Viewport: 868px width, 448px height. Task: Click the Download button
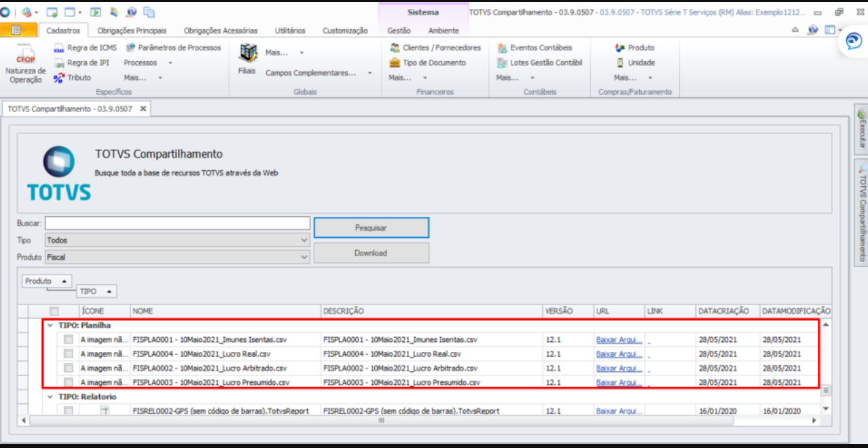click(x=371, y=253)
